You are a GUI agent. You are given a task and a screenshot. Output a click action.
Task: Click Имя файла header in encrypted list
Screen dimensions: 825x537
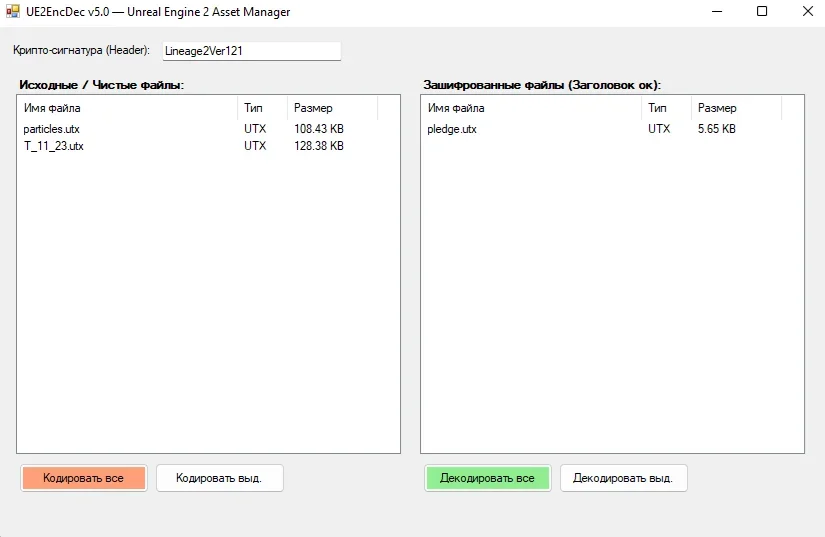click(x=531, y=108)
